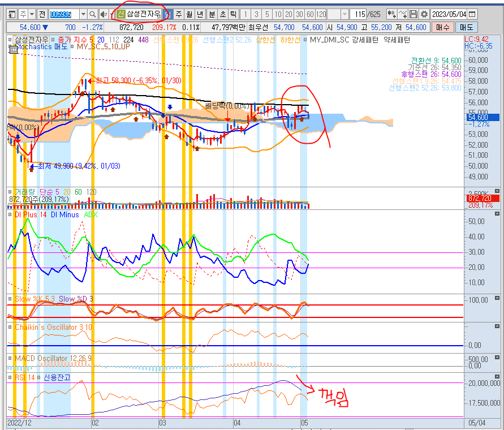This screenshot has width=504, height=430.
Task: Click the volume panel close box icon
Action: pos(497,191)
